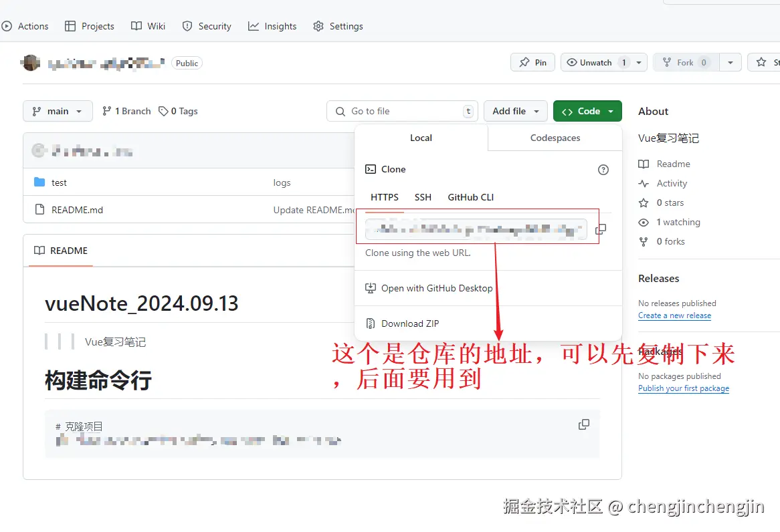Open the Actions tab
The width and height of the screenshot is (780, 532).
point(25,26)
